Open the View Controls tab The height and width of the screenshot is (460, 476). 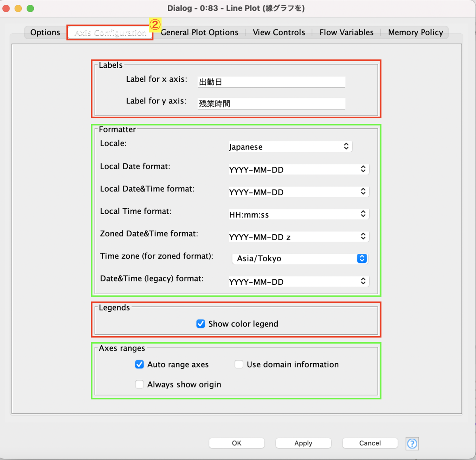[279, 33]
